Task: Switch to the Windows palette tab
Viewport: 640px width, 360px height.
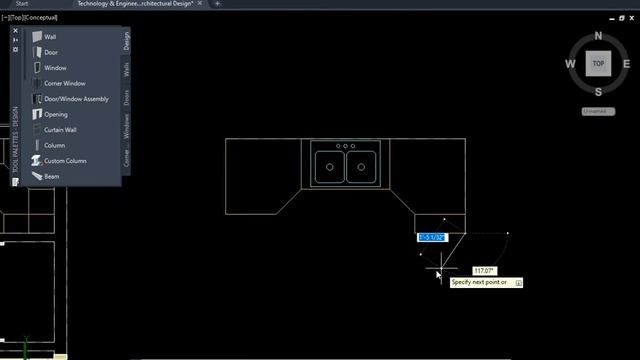Action: click(x=126, y=126)
